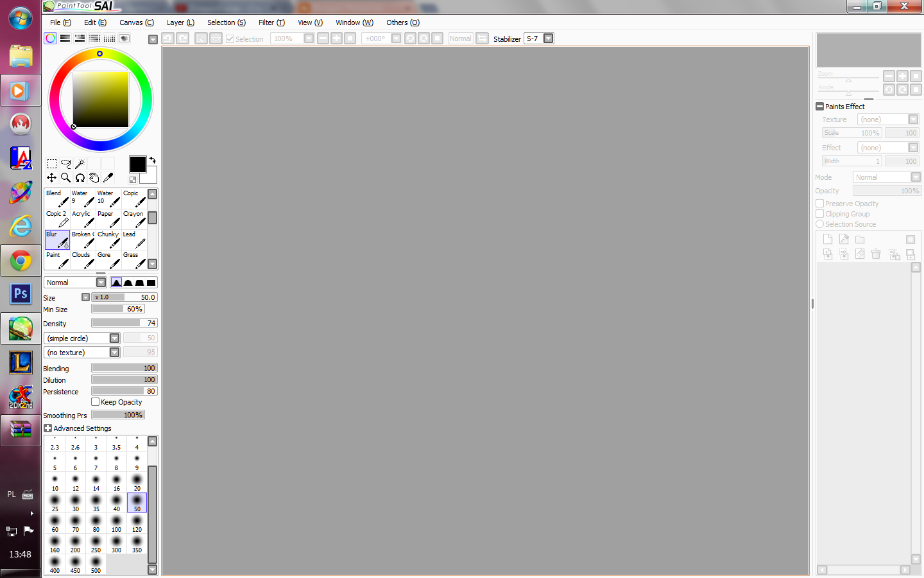Image resolution: width=924 pixels, height=578 pixels.
Task: Open the File menu
Action: [60, 22]
